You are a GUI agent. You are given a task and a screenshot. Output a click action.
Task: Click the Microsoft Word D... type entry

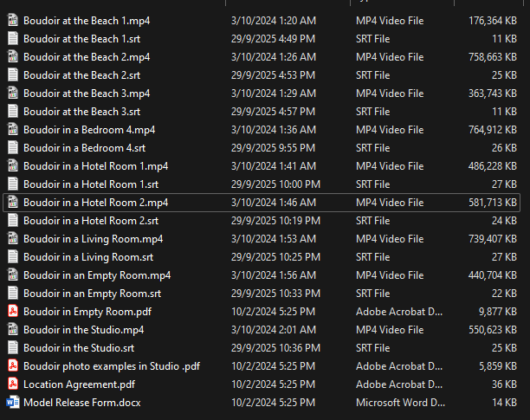pyautogui.click(x=400, y=402)
